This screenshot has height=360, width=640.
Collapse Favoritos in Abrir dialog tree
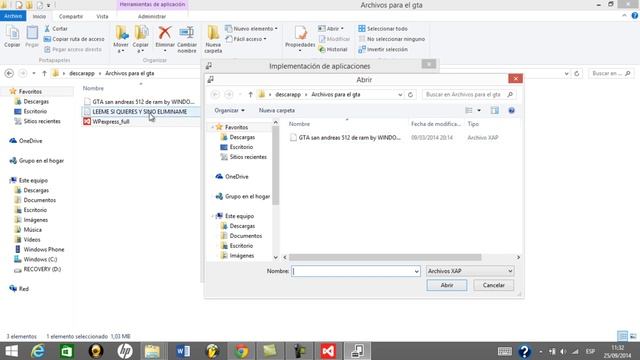[x=213, y=127]
